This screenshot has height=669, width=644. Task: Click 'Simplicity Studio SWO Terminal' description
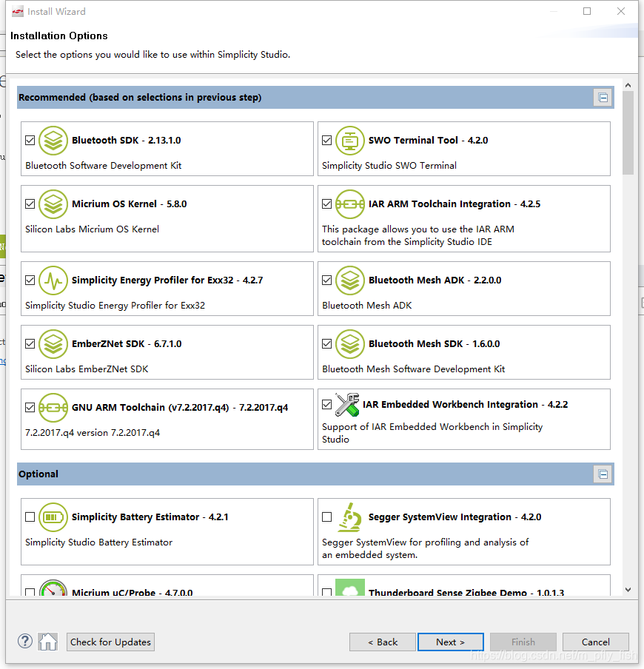coord(389,166)
